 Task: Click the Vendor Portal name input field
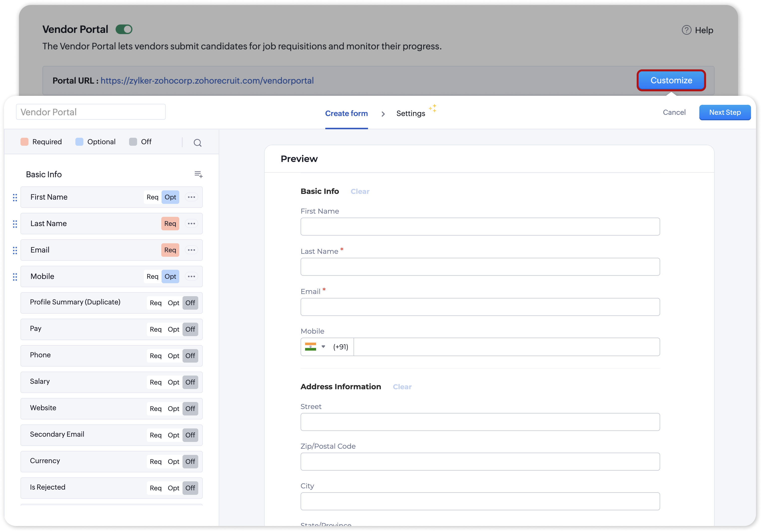[91, 112]
